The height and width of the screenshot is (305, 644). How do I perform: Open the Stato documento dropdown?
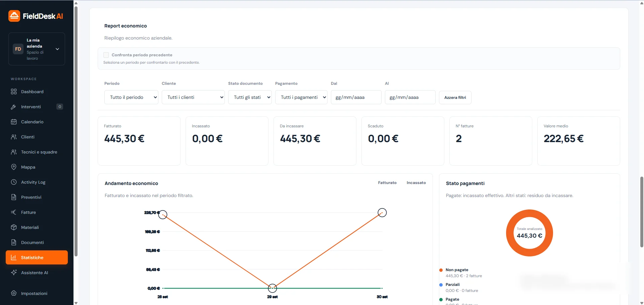pyautogui.click(x=250, y=97)
